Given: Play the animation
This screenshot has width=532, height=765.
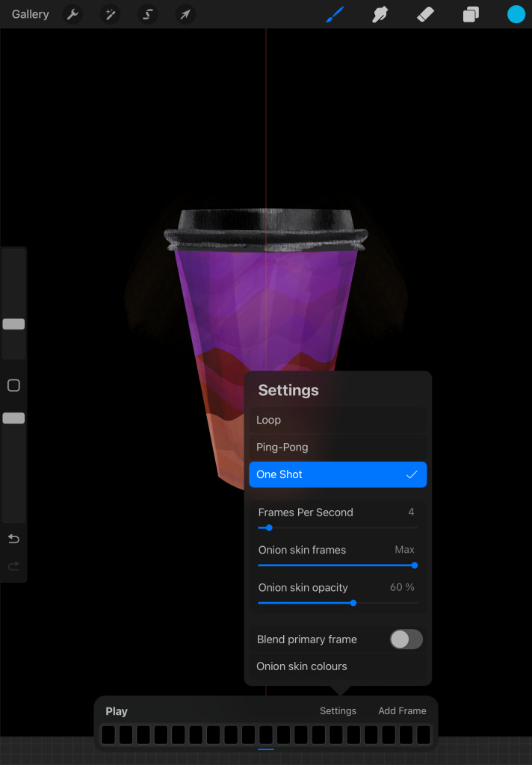Looking at the screenshot, I should pyautogui.click(x=117, y=711).
